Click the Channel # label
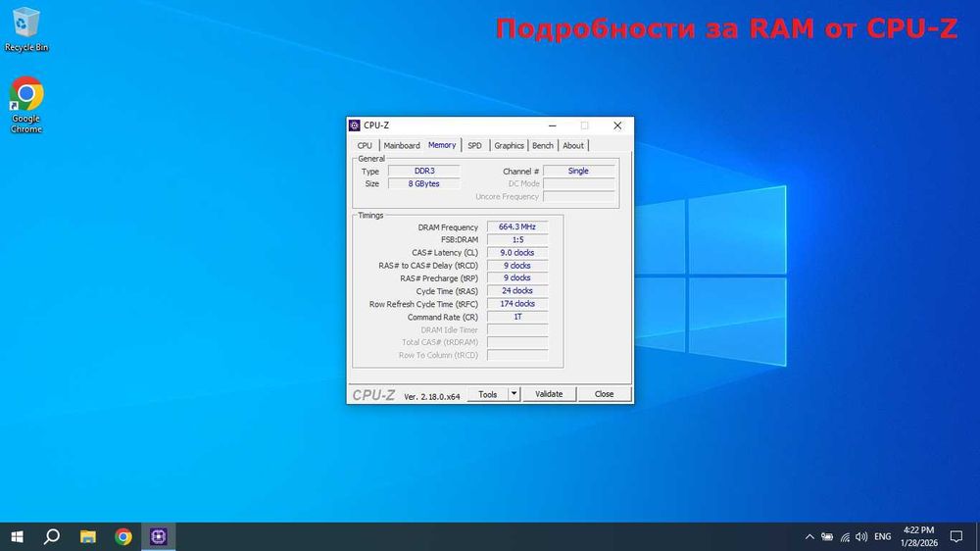The image size is (980, 551). coord(520,172)
